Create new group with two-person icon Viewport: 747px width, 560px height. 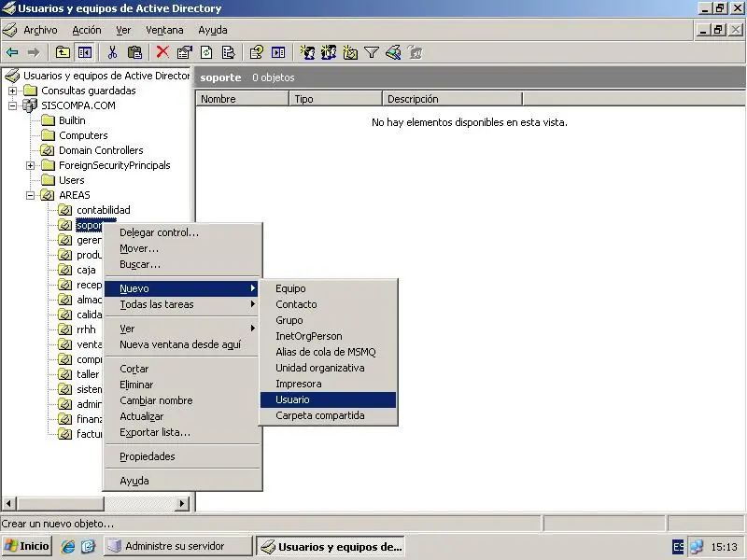click(329, 52)
